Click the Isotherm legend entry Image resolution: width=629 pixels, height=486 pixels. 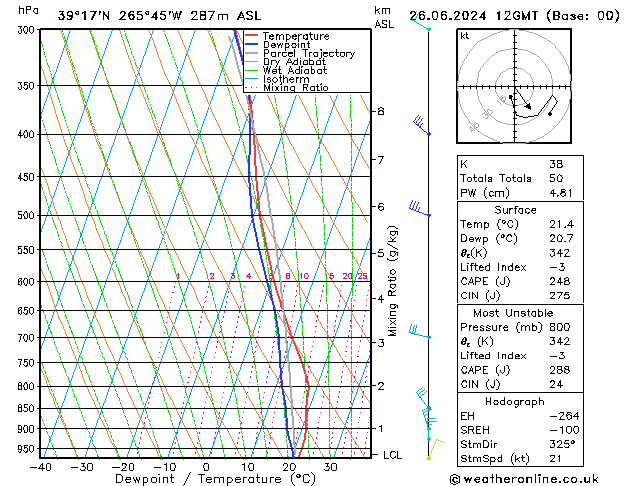pos(277,79)
